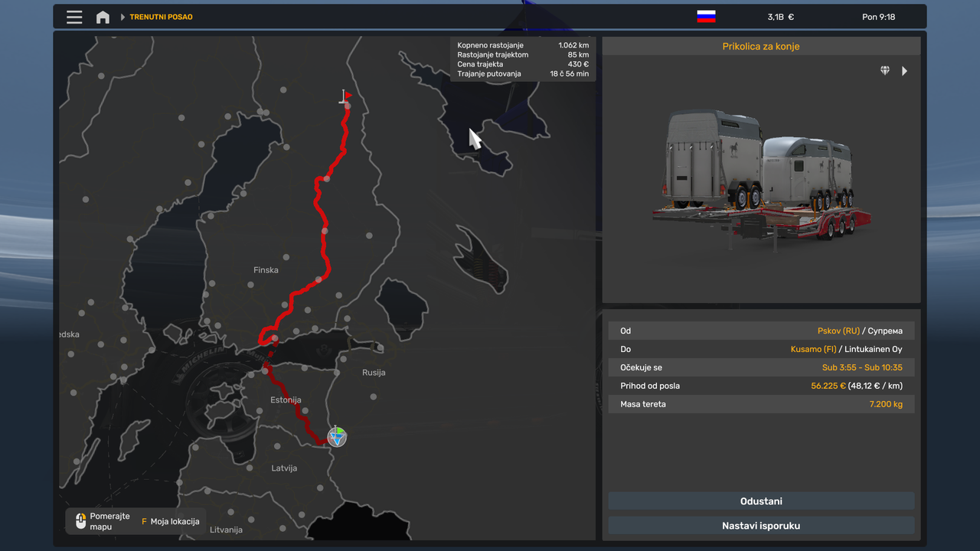Click the Rastojanje trajektom 85 km value
The image size is (980, 551).
pos(578,55)
